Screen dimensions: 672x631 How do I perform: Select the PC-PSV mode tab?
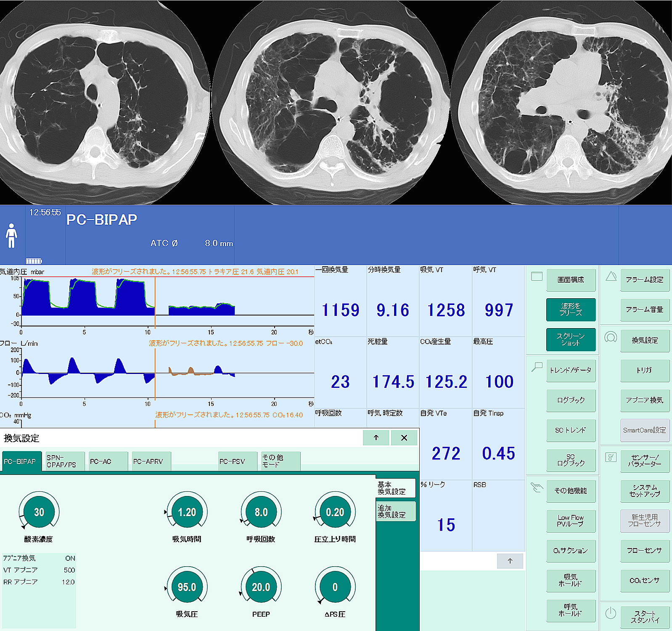238,461
